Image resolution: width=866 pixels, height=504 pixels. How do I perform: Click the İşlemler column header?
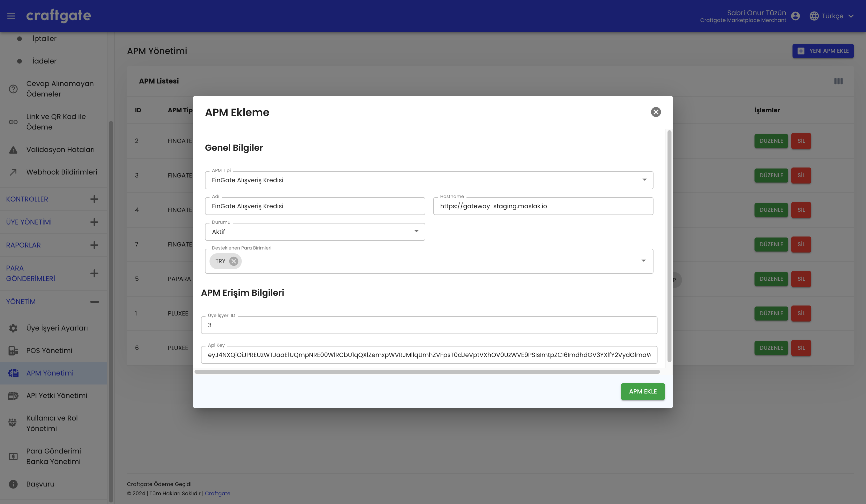tap(767, 110)
